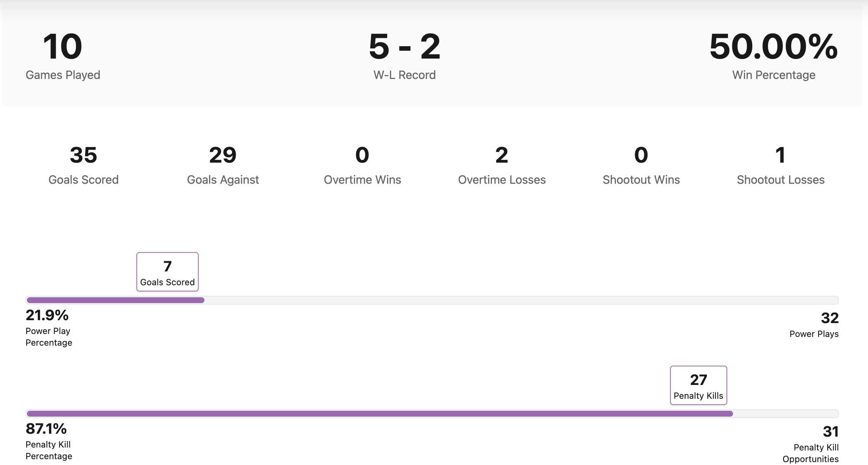Click the 29 Goals Against stat
868x465 pixels.
pyautogui.click(x=223, y=155)
